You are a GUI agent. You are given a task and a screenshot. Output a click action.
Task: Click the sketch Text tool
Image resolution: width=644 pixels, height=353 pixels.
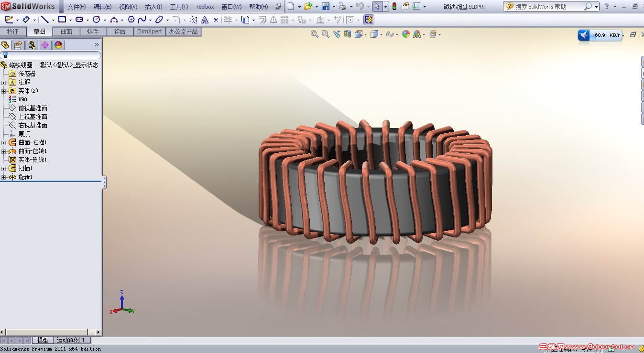click(205, 20)
